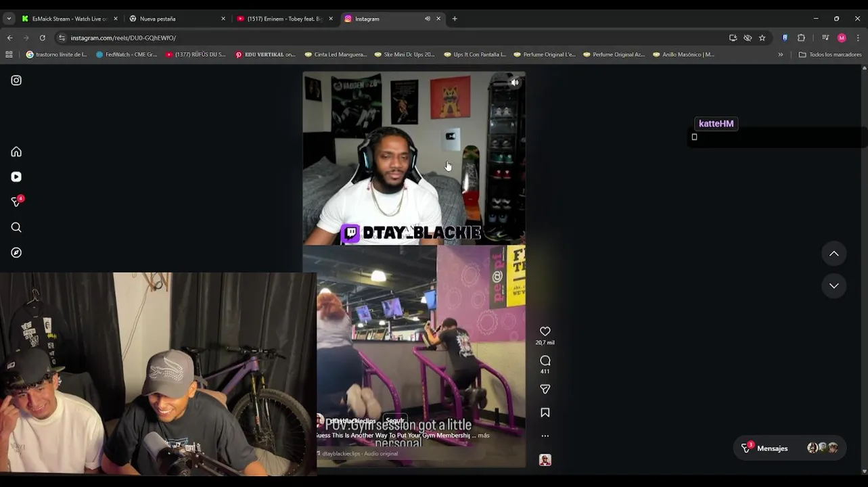Open the Ups It Con Pantalla bookmark
This screenshot has height=487, width=868.
[x=475, y=55]
